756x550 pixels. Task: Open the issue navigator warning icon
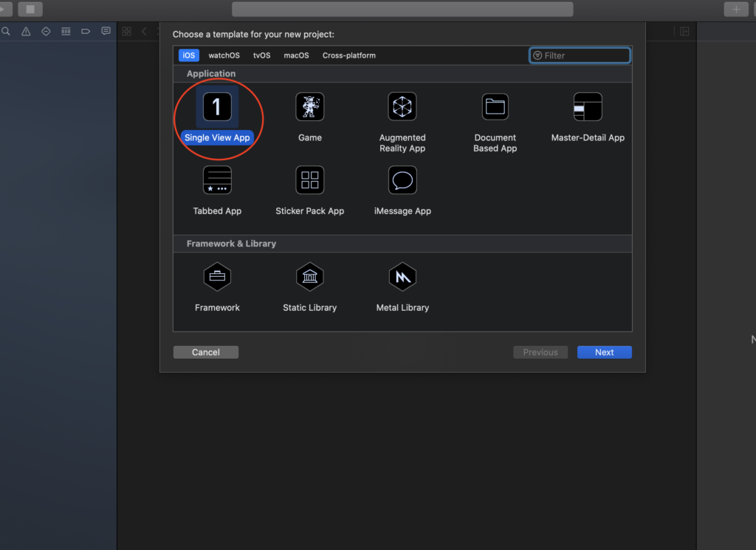(26, 31)
